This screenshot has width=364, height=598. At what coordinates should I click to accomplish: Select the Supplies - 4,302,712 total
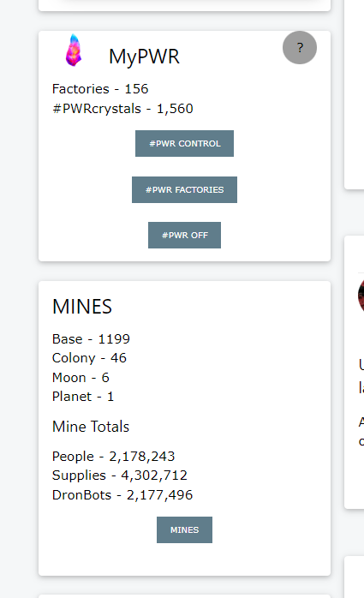pos(120,475)
